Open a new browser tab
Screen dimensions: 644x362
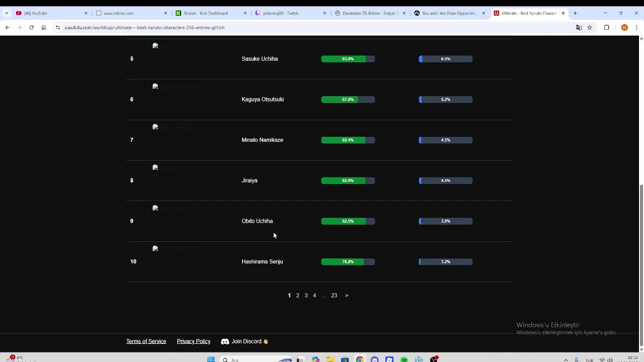575,13
